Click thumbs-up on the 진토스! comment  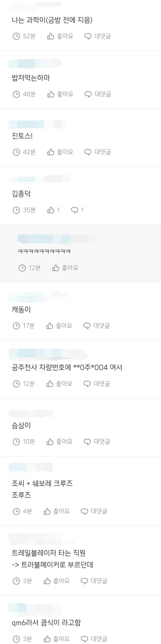(60, 152)
